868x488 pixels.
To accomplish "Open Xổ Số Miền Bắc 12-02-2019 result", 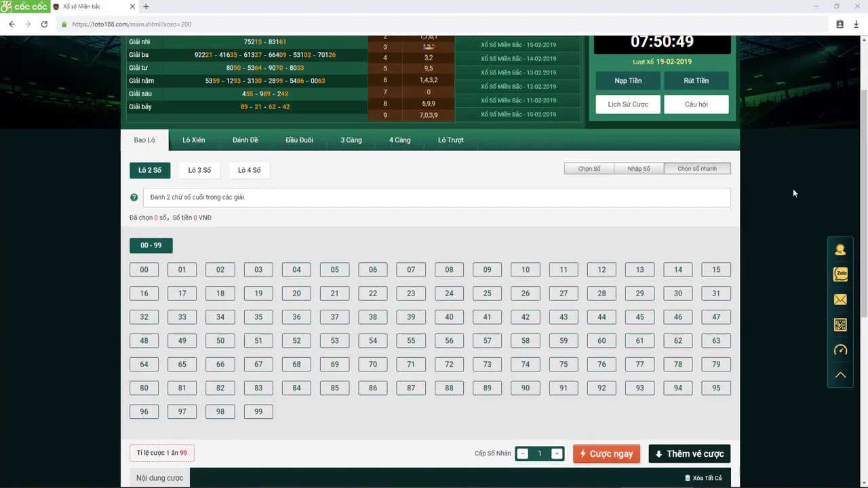I will tap(518, 87).
